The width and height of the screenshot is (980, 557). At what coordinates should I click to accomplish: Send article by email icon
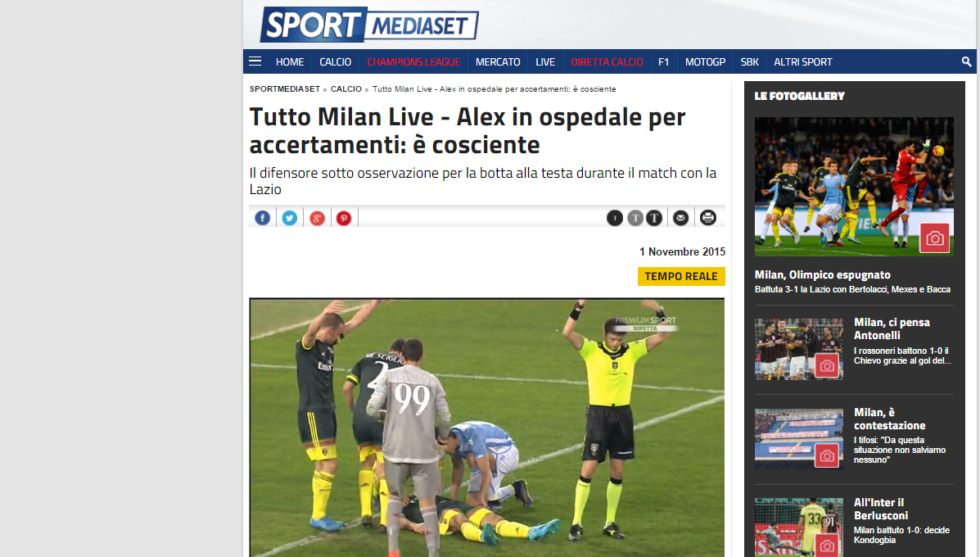pyautogui.click(x=680, y=218)
